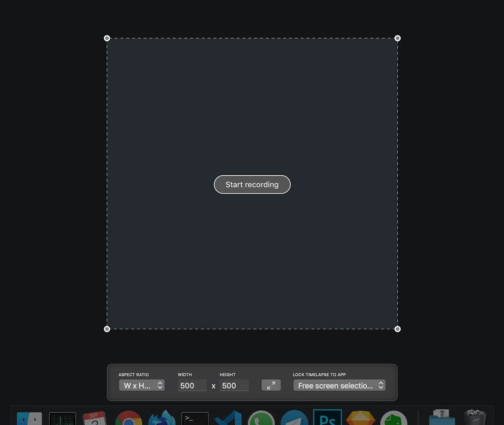The width and height of the screenshot is (504, 425).
Task: Select the Height input field
Action: point(234,385)
